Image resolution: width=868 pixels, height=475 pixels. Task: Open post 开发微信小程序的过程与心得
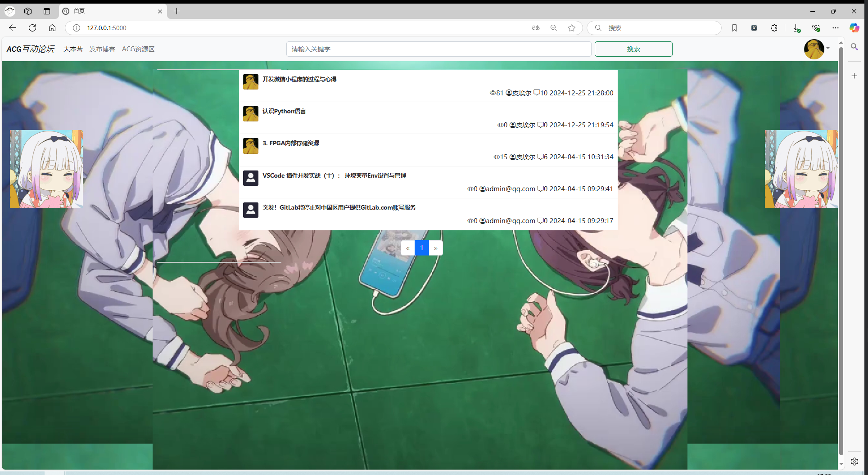[x=299, y=79]
